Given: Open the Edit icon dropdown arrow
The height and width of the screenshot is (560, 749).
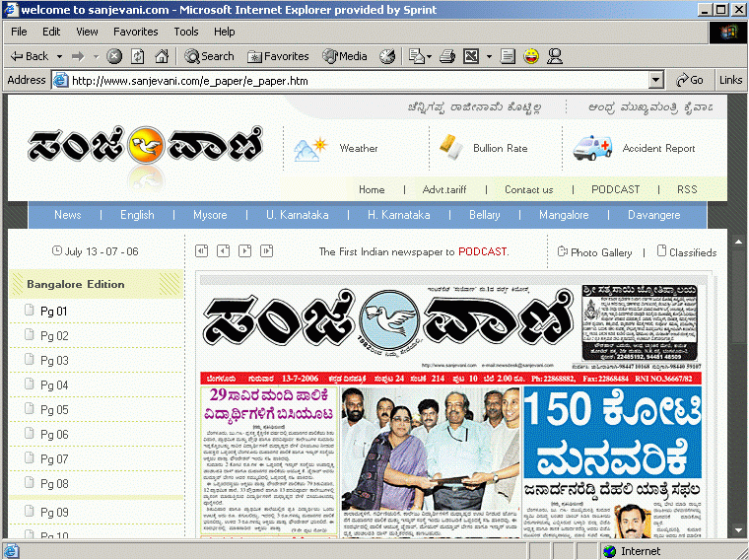Looking at the screenshot, I should pos(489,56).
